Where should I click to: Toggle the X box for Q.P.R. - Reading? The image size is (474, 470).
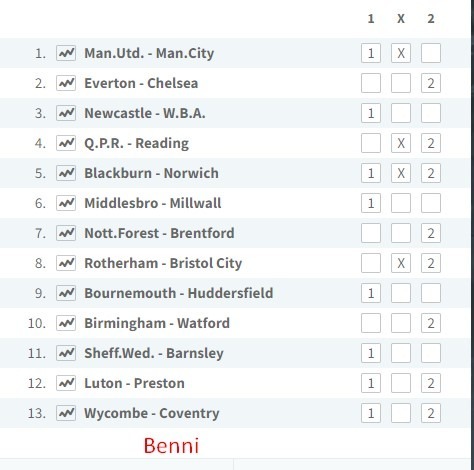pos(401,143)
